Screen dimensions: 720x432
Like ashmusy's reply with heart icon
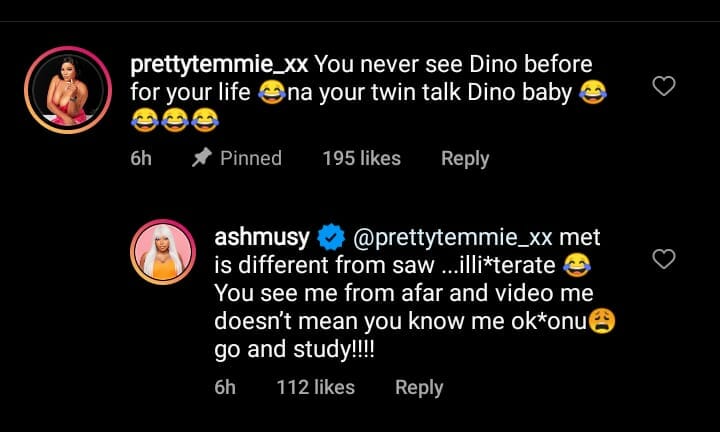(664, 260)
